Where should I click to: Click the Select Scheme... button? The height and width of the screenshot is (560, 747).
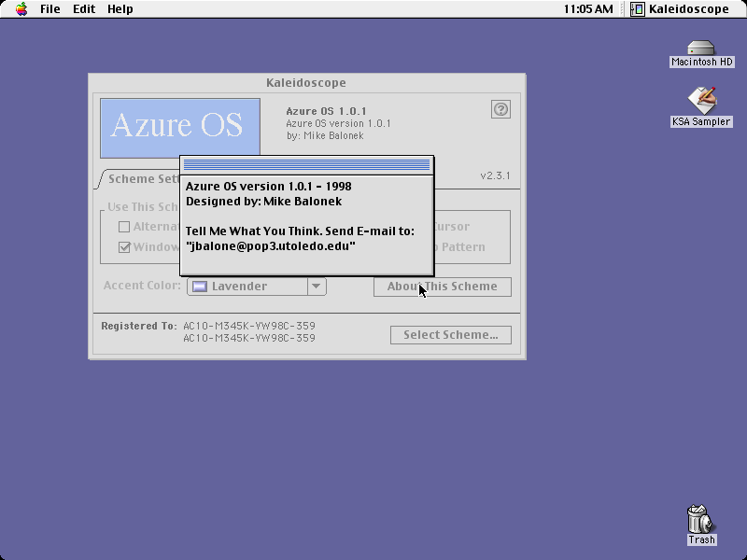click(451, 335)
